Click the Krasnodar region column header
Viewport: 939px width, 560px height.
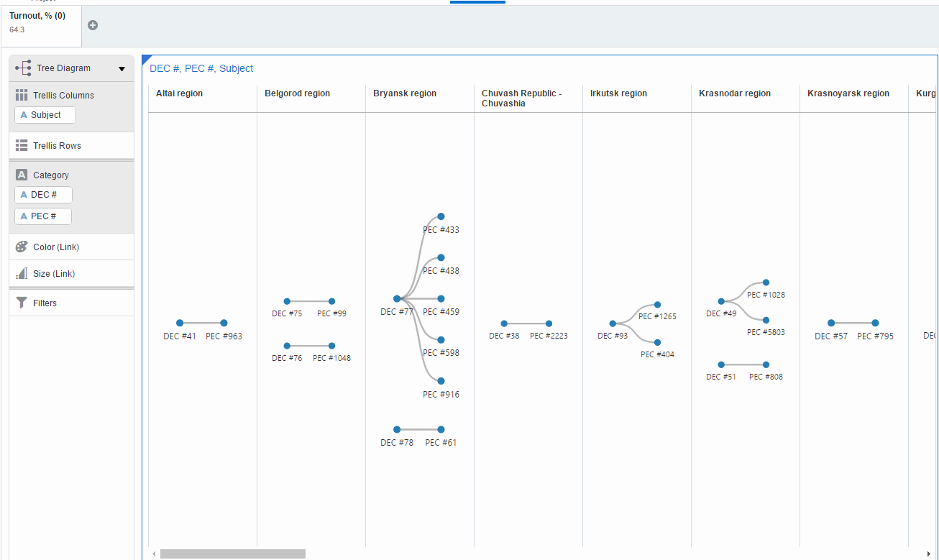(735, 93)
